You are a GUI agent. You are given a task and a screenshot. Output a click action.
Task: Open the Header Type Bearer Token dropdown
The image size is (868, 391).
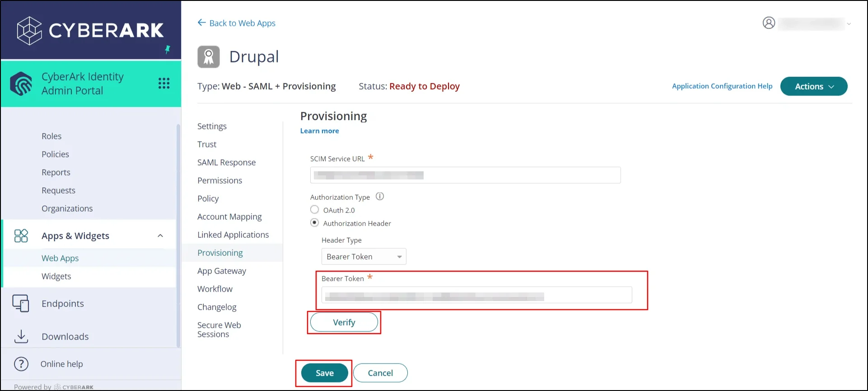click(364, 256)
